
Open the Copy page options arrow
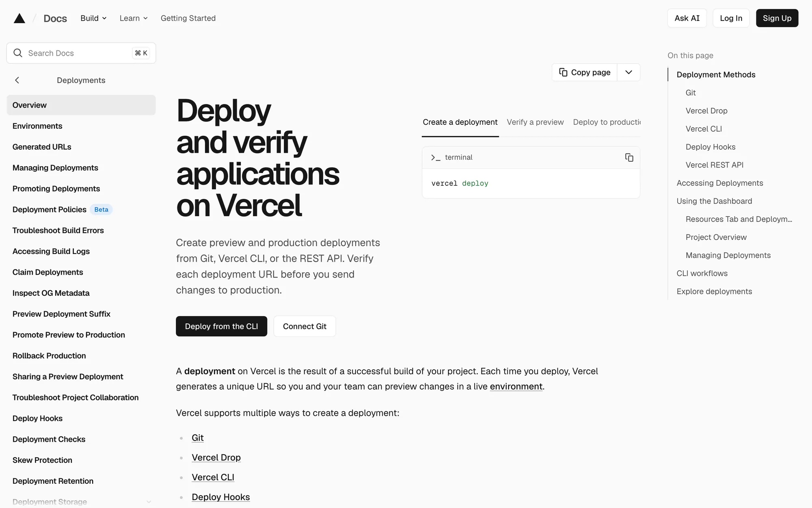pyautogui.click(x=628, y=72)
